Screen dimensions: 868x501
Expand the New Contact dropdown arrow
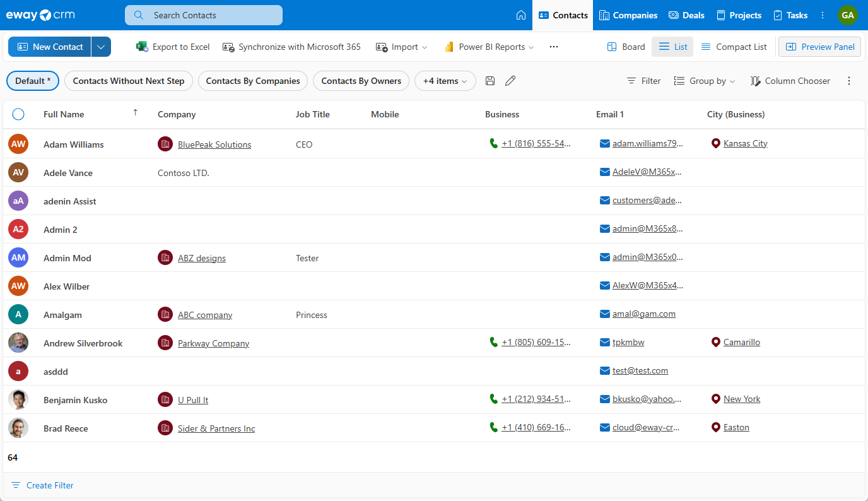click(101, 47)
